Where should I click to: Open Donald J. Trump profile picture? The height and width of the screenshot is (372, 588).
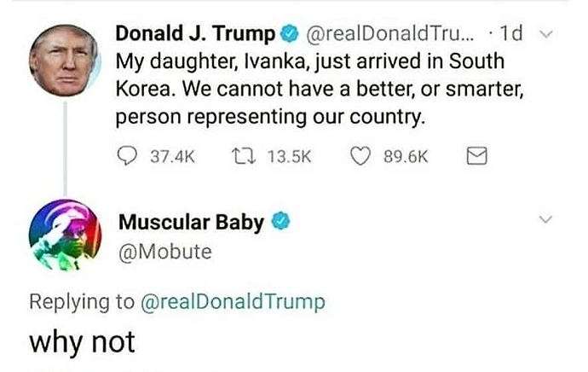pos(66,60)
